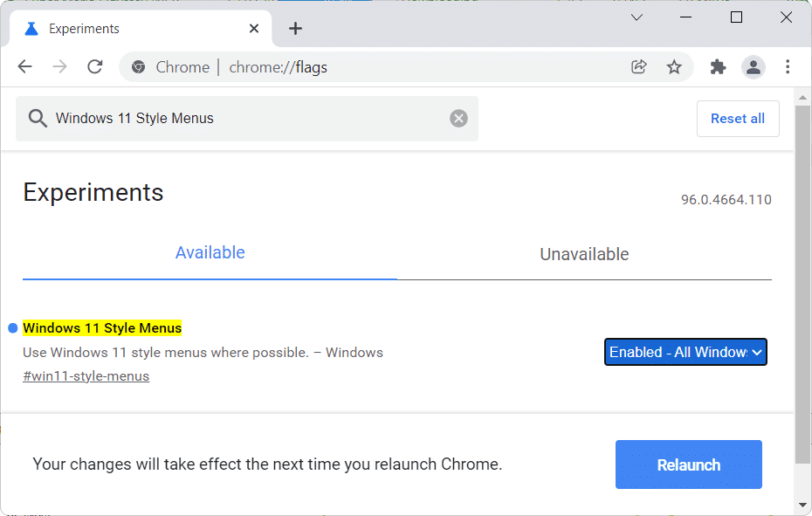Click the scrollbar down arrow

[802, 505]
